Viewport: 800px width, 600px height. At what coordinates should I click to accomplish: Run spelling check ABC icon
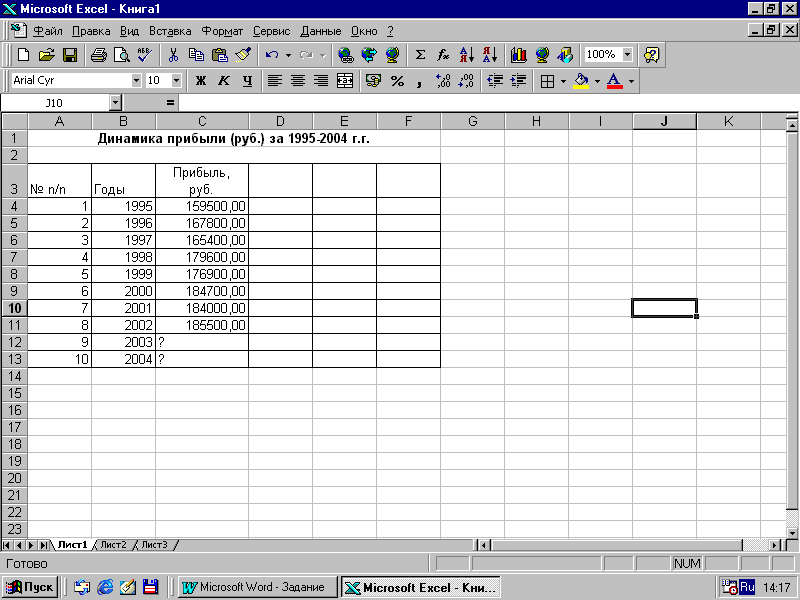tap(145, 55)
